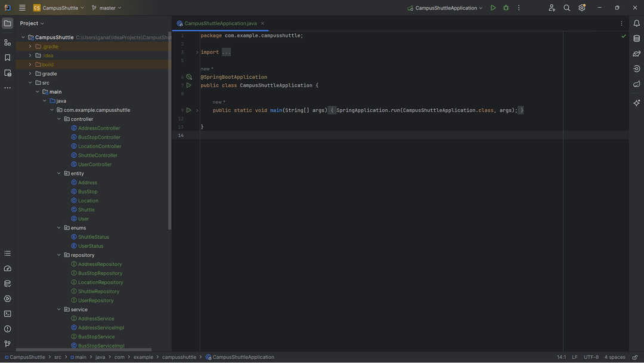Click UTF-8 encoding in status bar
Viewport: 644px width, 363px height.
(x=591, y=357)
